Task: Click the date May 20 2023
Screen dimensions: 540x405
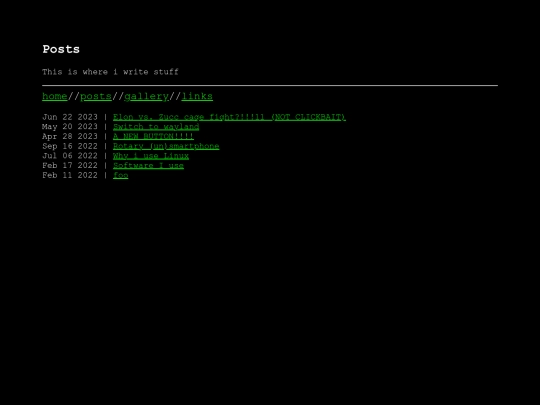Action: (70, 127)
